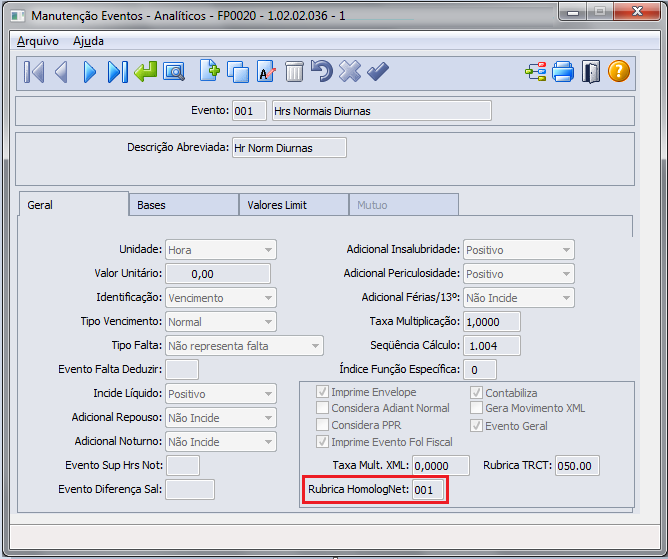Open the Adicional Noturno dropdown
This screenshot has height=559, width=668.
(x=221, y=442)
